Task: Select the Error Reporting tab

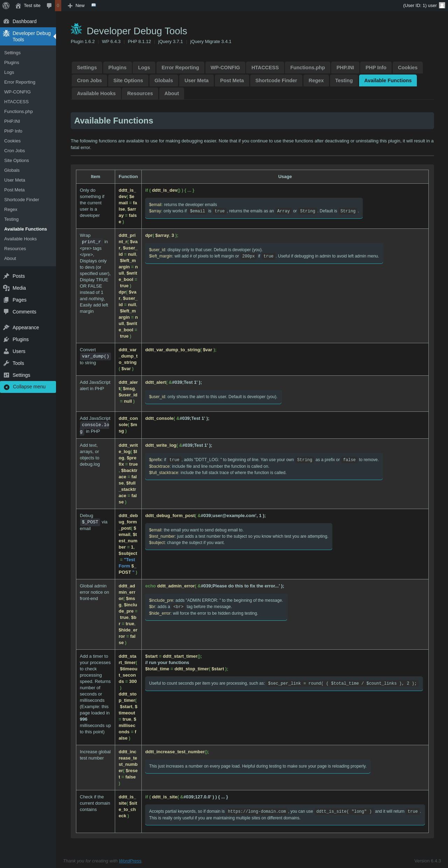Action: click(x=180, y=68)
